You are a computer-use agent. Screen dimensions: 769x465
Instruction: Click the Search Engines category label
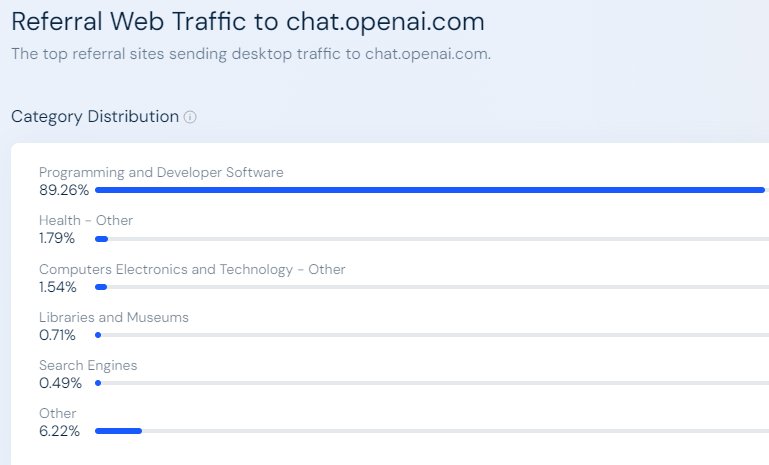(88, 365)
